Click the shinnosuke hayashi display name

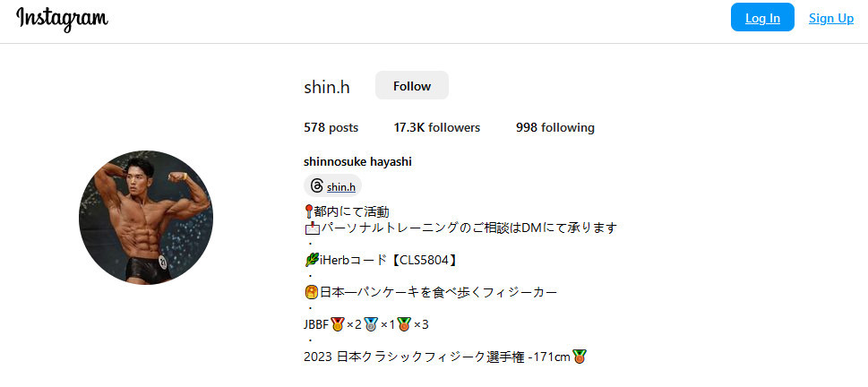click(x=357, y=162)
